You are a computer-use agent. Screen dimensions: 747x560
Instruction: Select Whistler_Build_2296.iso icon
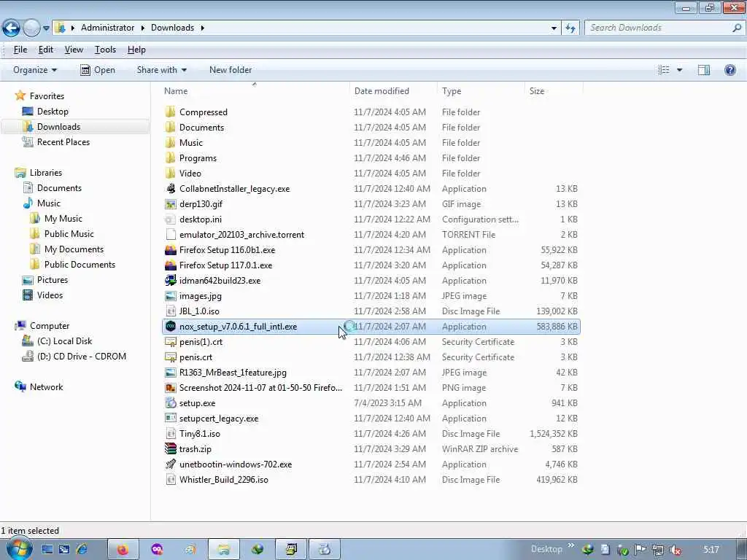[171, 479]
